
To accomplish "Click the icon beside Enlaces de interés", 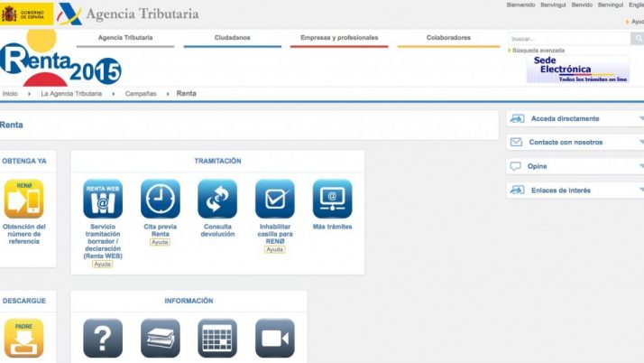I will tap(517, 190).
